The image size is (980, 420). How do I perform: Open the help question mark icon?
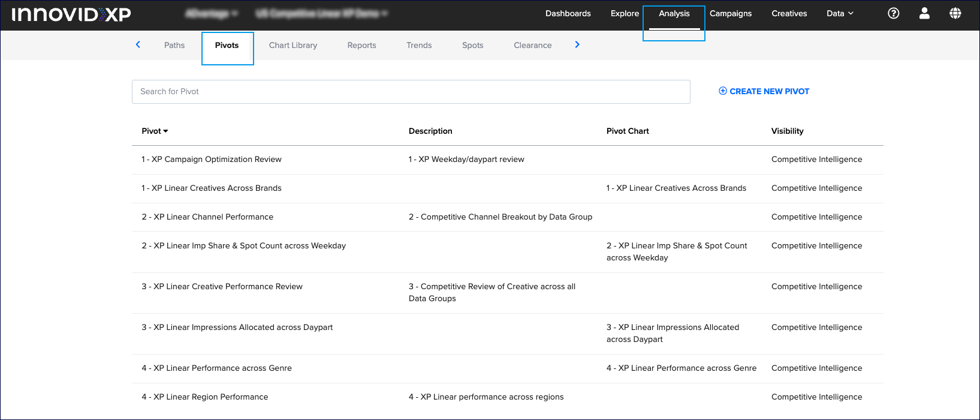893,13
